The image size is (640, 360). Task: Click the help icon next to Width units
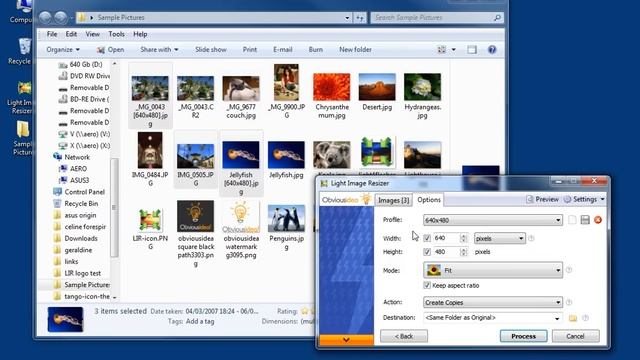531,238
